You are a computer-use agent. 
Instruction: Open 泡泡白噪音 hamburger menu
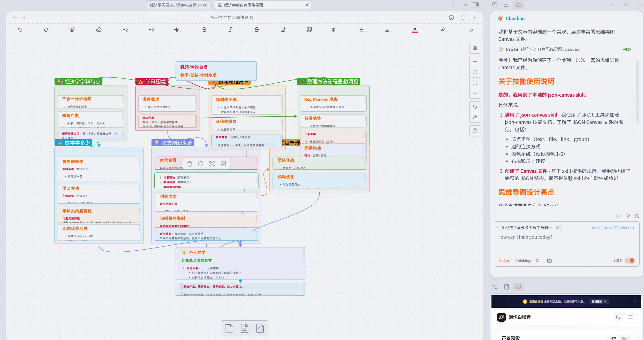pos(630,317)
